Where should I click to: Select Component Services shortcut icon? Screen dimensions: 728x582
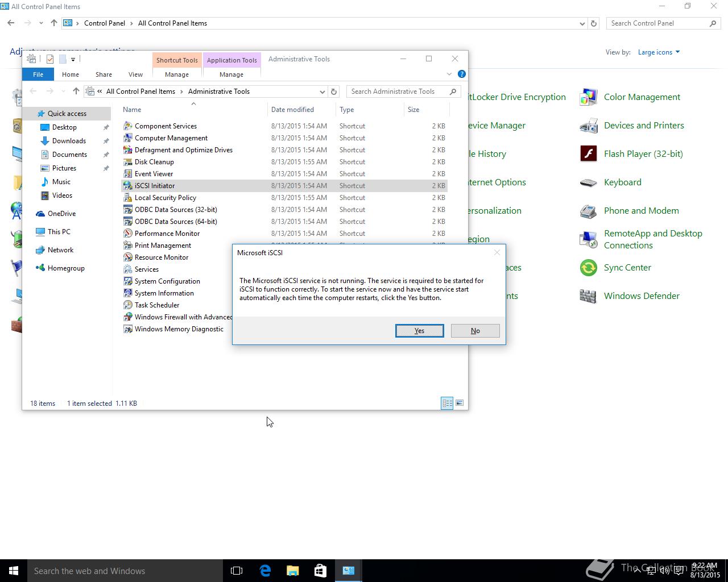tap(128, 126)
